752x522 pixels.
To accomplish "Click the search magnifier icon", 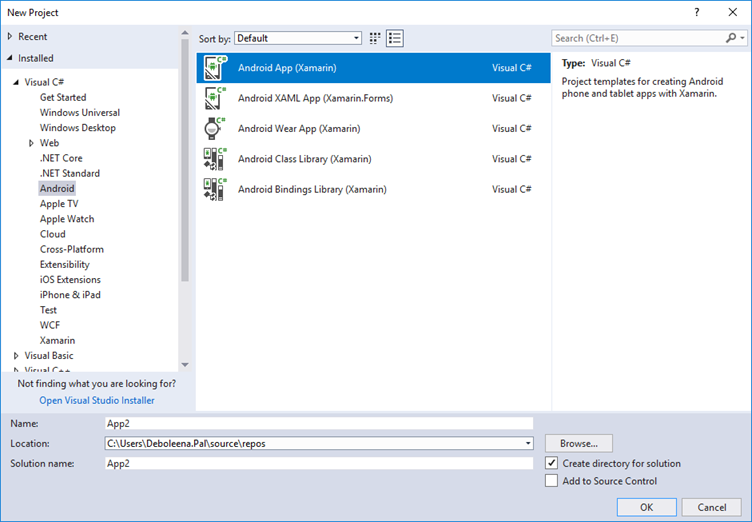I will pyautogui.click(x=730, y=38).
